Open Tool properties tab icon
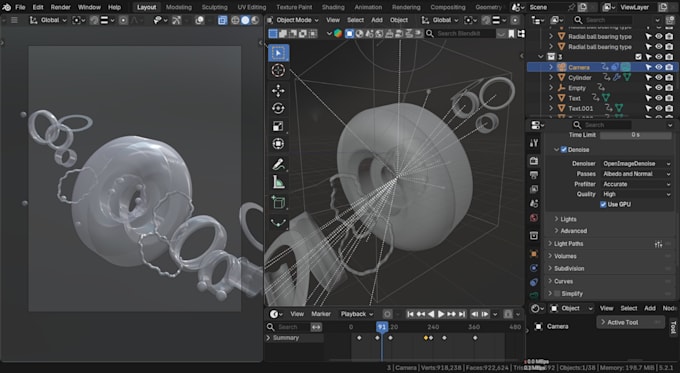This screenshot has width=680, height=373. tap(534, 143)
